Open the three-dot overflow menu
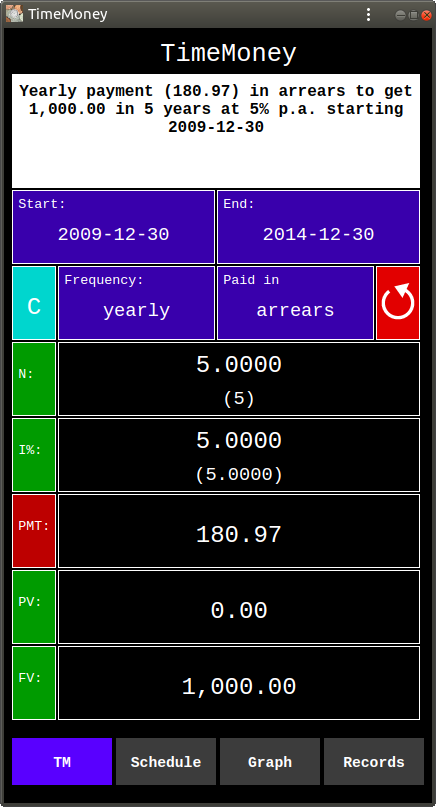 tap(368, 14)
